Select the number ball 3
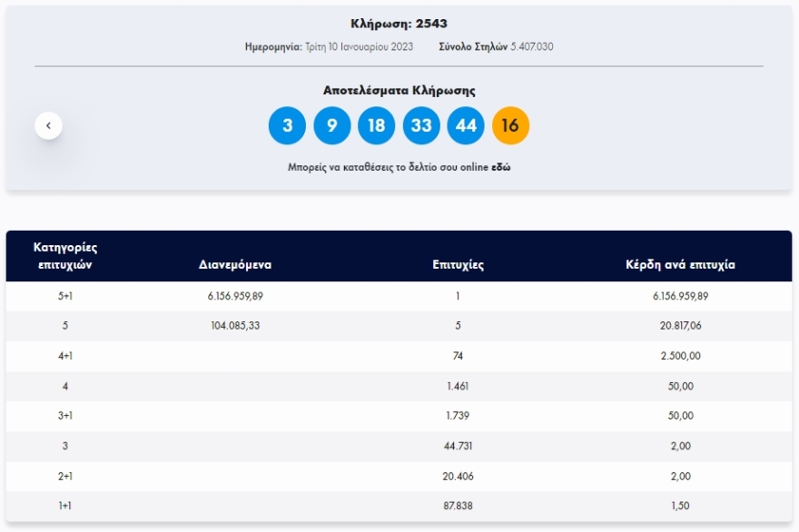 pyautogui.click(x=289, y=126)
